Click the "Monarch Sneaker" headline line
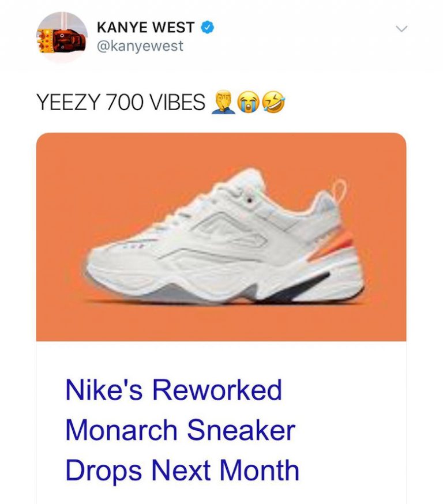The width and height of the screenshot is (443, 504). pos(180,430)
